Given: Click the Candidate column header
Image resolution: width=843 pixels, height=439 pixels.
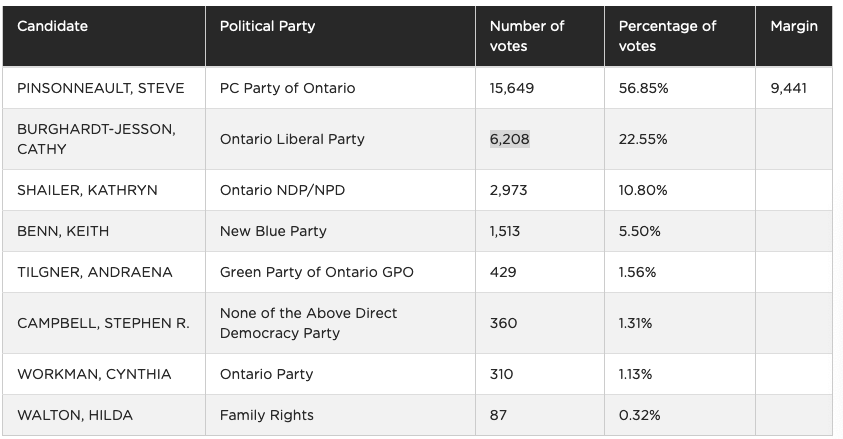Looking at the screenshot, I should [52, 27].
